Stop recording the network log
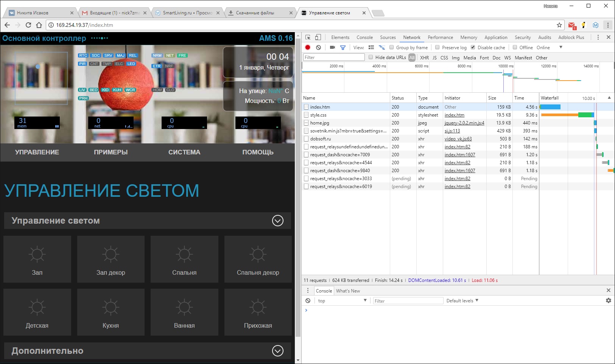Screen dimensions: 615x364 (308, 47)
